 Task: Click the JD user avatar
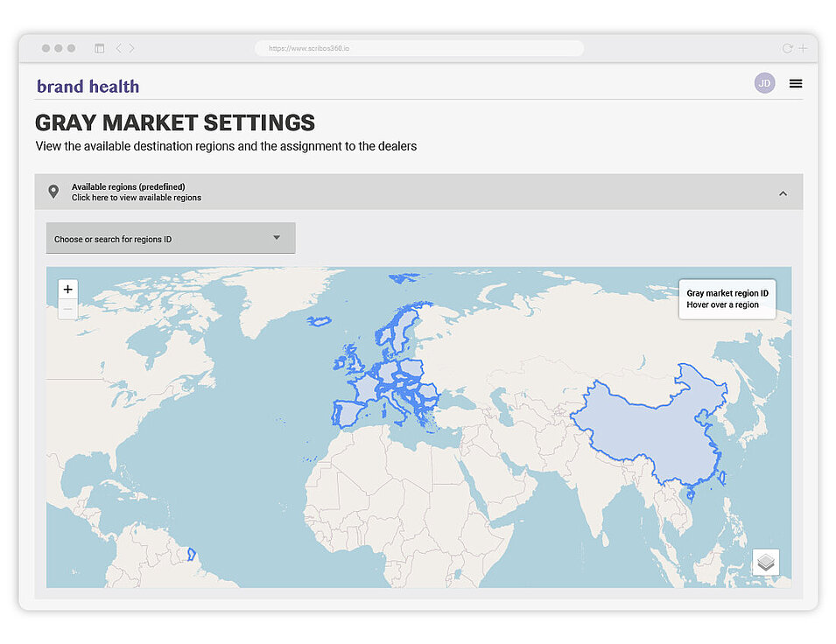pyautogui.click(x=764, y=84)
